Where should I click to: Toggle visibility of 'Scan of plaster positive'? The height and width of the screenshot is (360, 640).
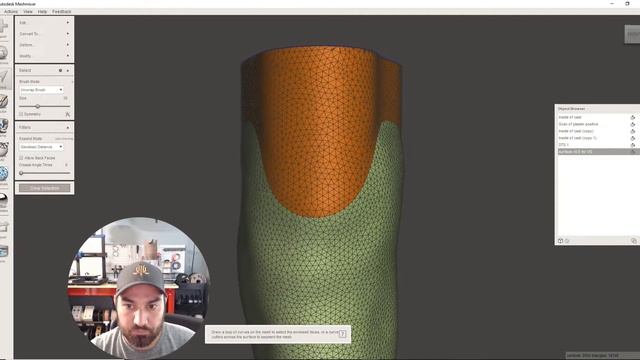[633, 124]
